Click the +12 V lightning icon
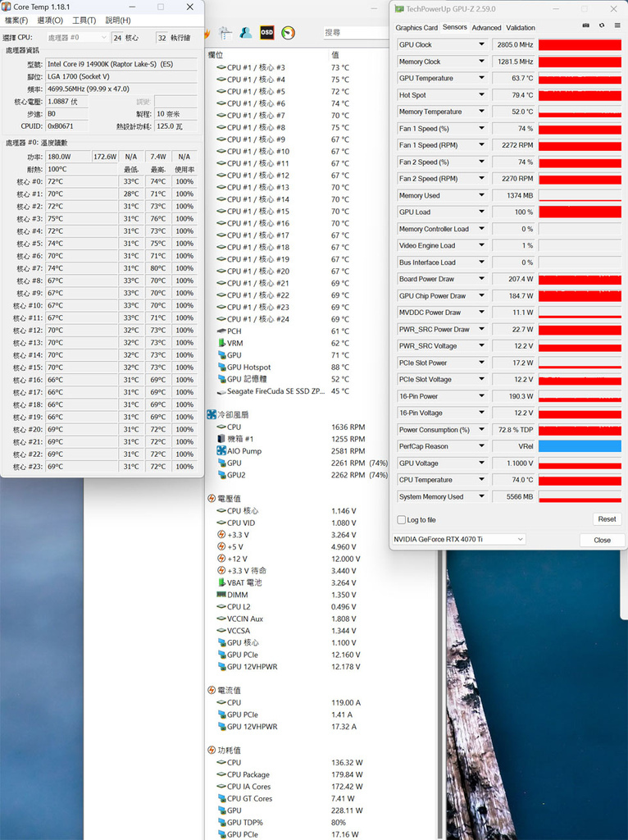This screenshot has height=840, width=628. point(221,559)
